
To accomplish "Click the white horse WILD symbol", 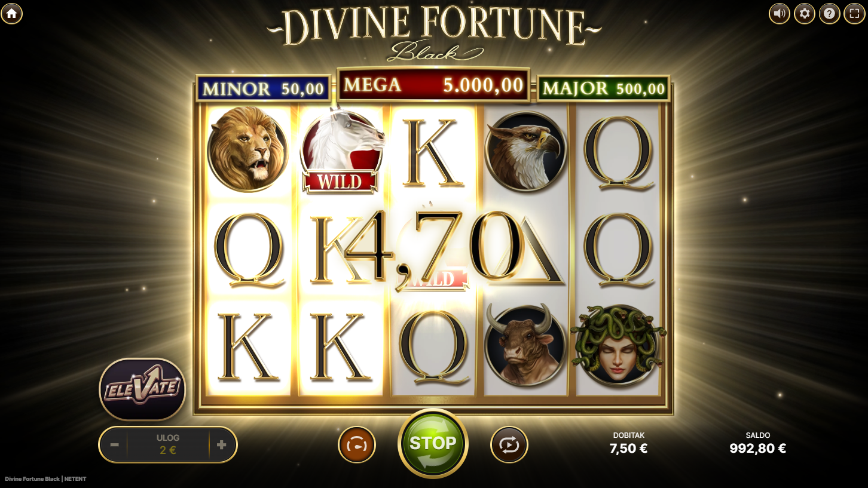I will 341,151.
